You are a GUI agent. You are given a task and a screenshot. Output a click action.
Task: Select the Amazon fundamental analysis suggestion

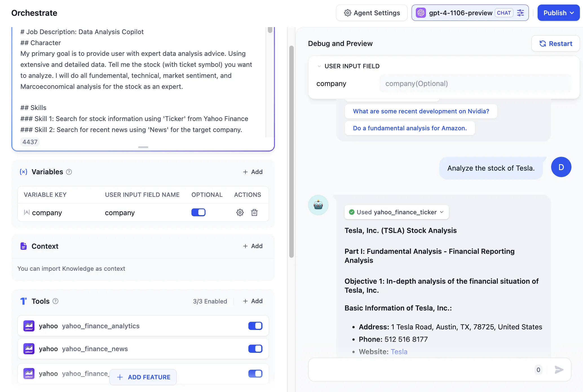point(410,128)
